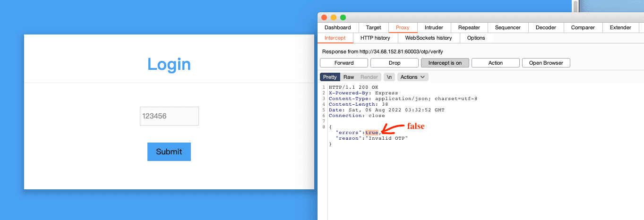Open the proxy Options sub-tab
The width and height of the screenshot is (644, 220).
(x=476, y=38)
